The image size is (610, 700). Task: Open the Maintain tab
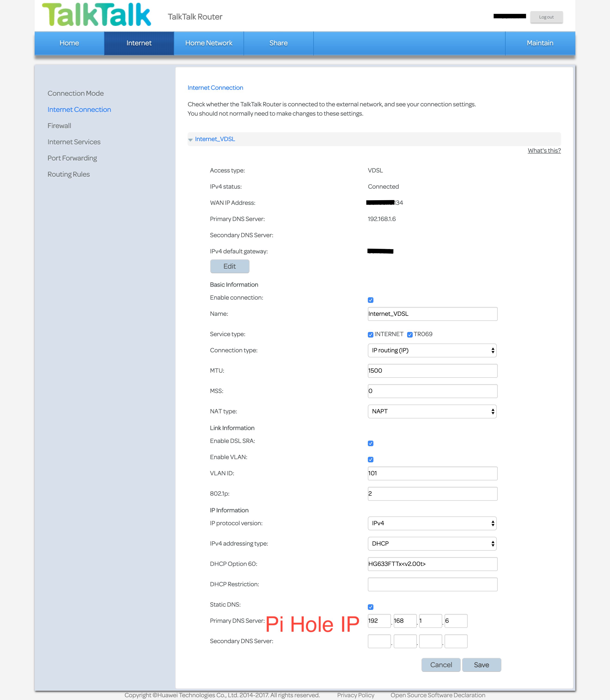tap(540, 43)
